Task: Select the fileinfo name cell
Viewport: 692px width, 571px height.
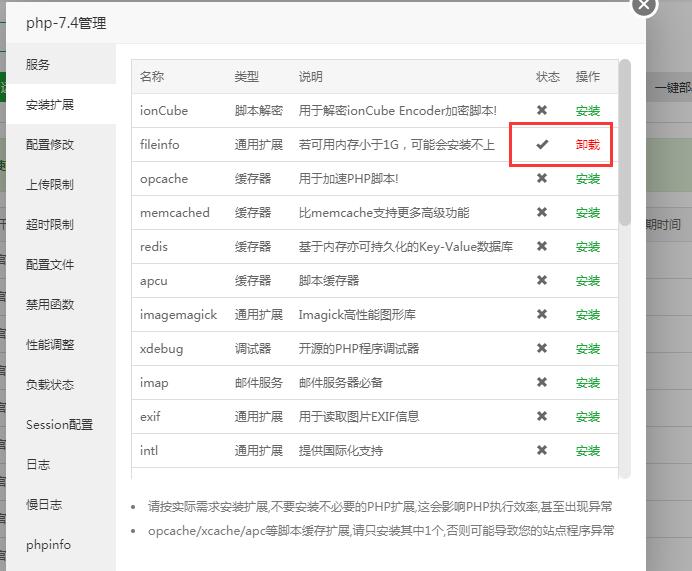Action: click(x=160, y=144)
